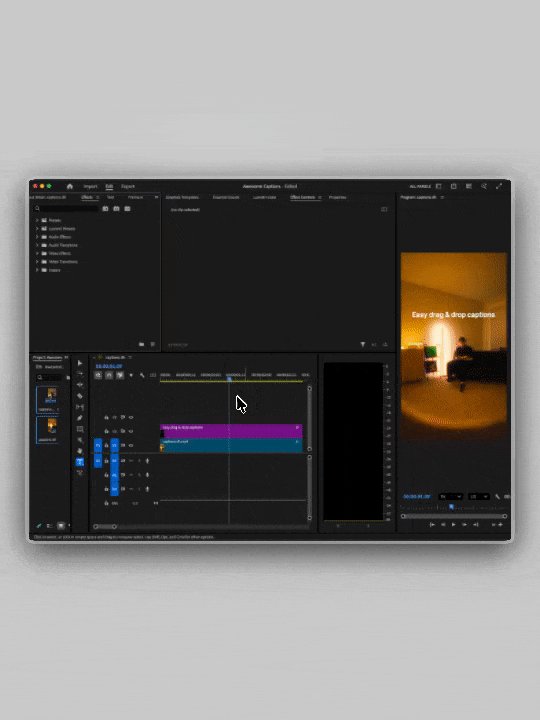Image resolution: width=540 pixels, height=720 pixels.
Task: Click the 32-bit Color filter icon
Action: pos(116,208)
